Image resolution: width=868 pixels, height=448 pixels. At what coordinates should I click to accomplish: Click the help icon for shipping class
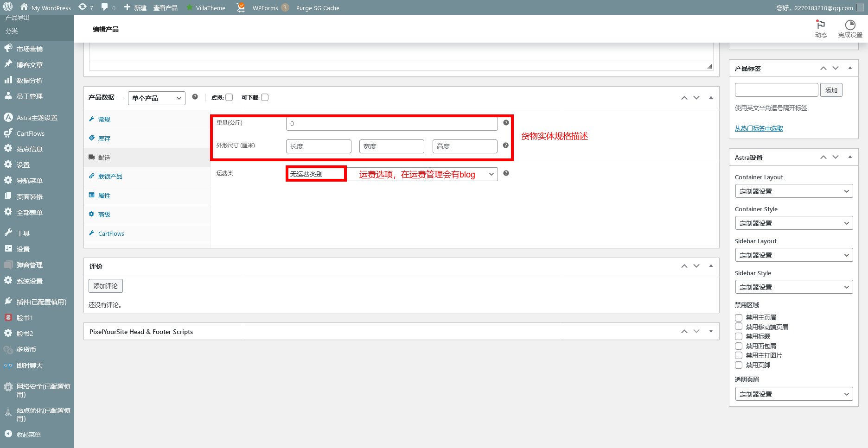(x=506, y=173)
